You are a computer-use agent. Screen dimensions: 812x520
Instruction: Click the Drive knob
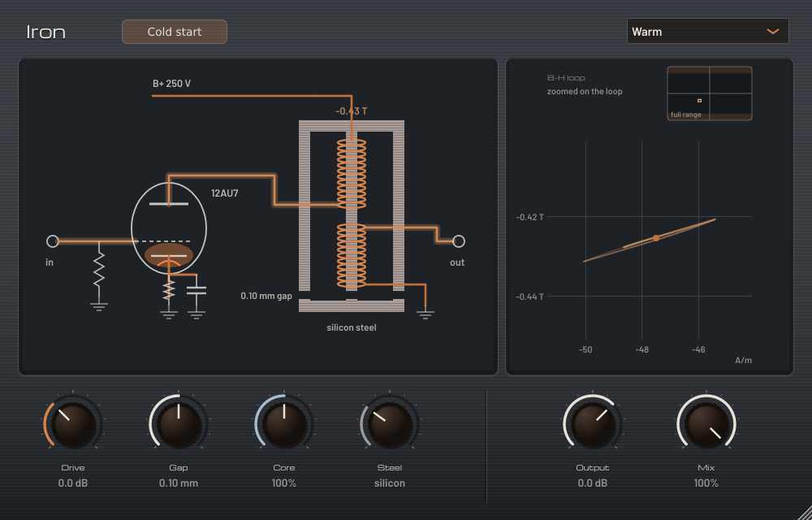[x=74, y=423]
